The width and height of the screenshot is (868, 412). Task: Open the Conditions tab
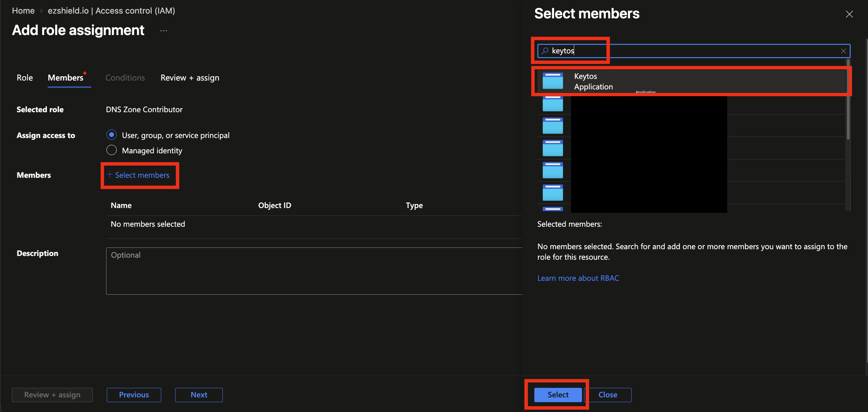click(125, 78)
